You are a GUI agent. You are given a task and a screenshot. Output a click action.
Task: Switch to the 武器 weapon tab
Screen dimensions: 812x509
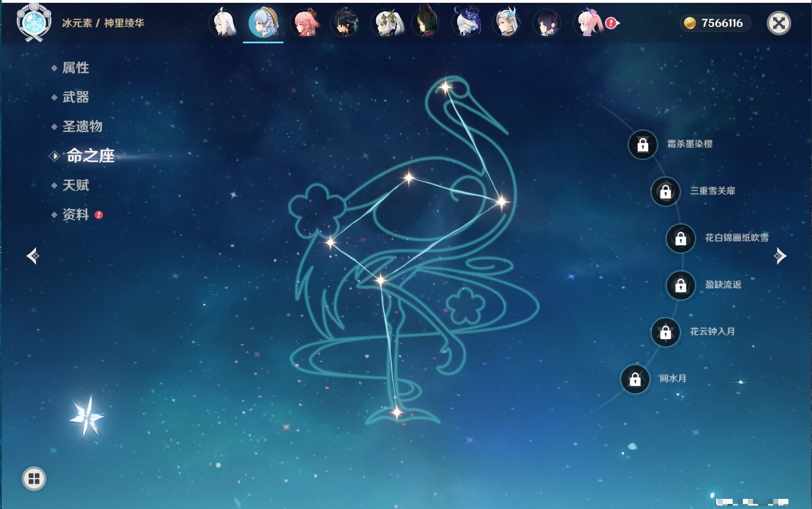tap(75, 97)
